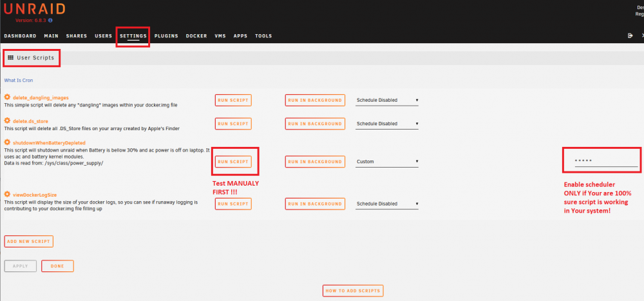This screenshot has height=301, width=644.
Task: Click the Apply button
Action: click(x=21, y=266)
